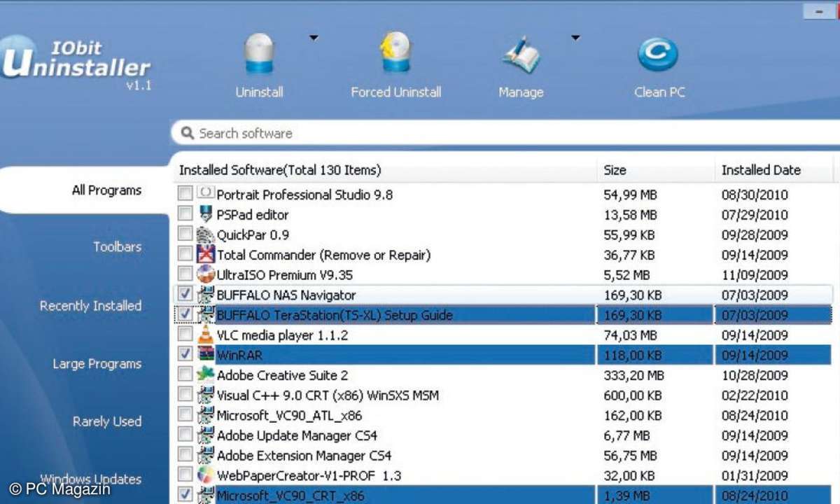The image size is (840, 504).
Task: Click the Adobe Update Manager CS4 icon
Action: click(x=205, y=435)
